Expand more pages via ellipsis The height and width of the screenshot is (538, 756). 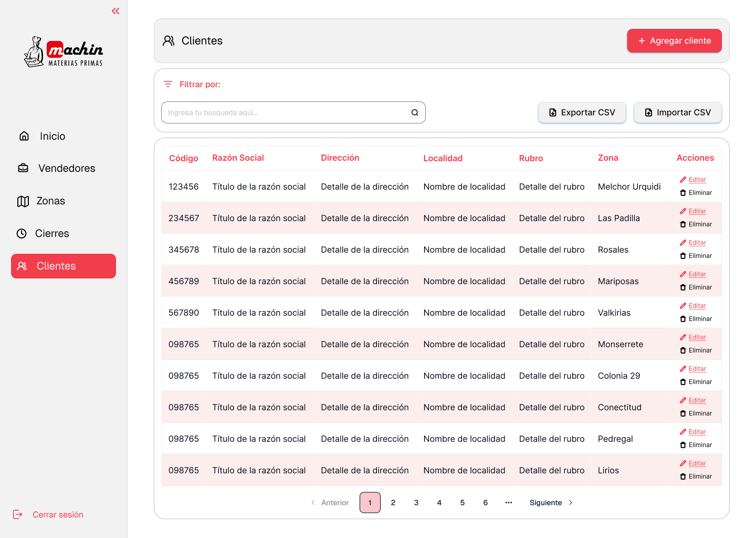coord(508,503)
